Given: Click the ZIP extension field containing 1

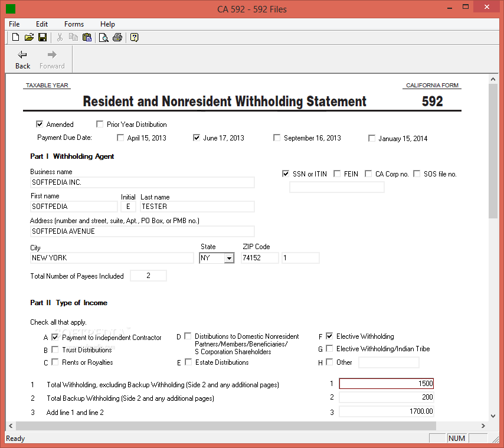Looking at the screenshot, I should (x=300, y=258).
